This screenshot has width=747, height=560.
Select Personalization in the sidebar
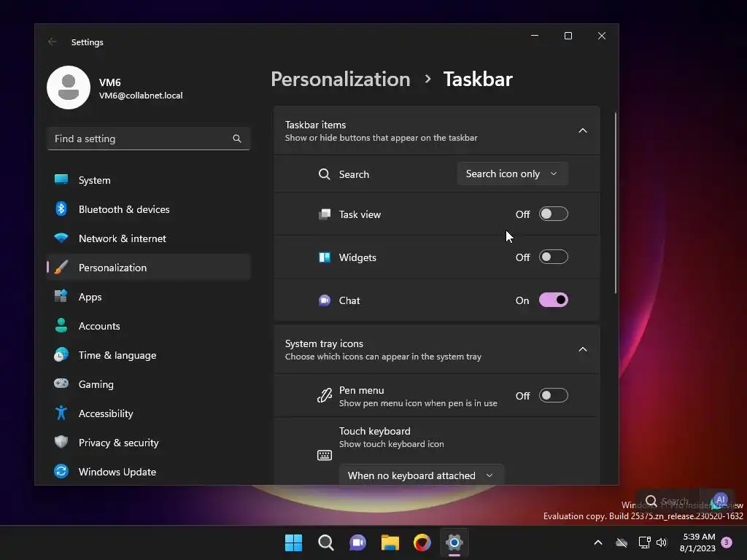coord(149,267)
